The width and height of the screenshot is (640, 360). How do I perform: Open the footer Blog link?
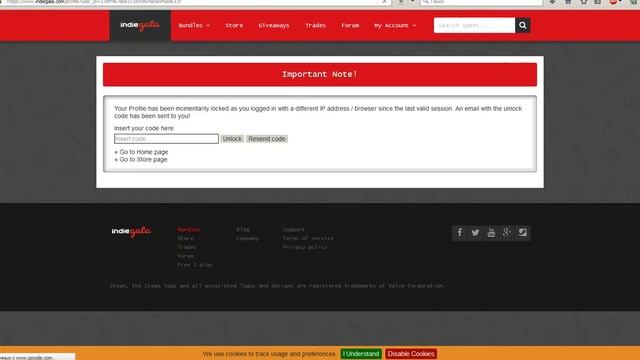(x=243, y=229)
